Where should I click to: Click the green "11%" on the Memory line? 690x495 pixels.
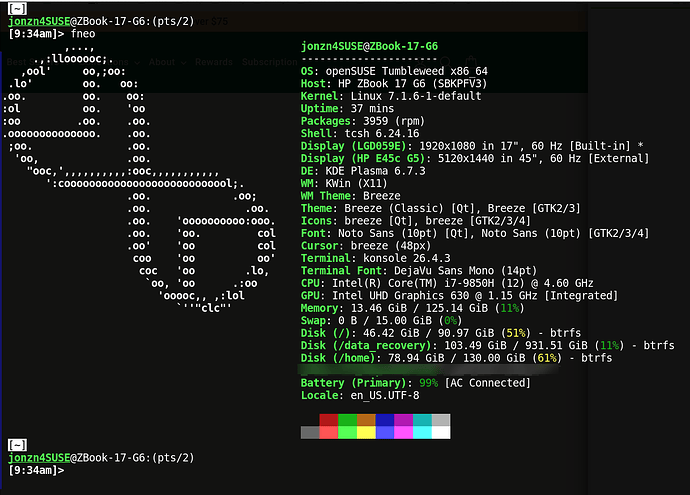coord(510,308)
